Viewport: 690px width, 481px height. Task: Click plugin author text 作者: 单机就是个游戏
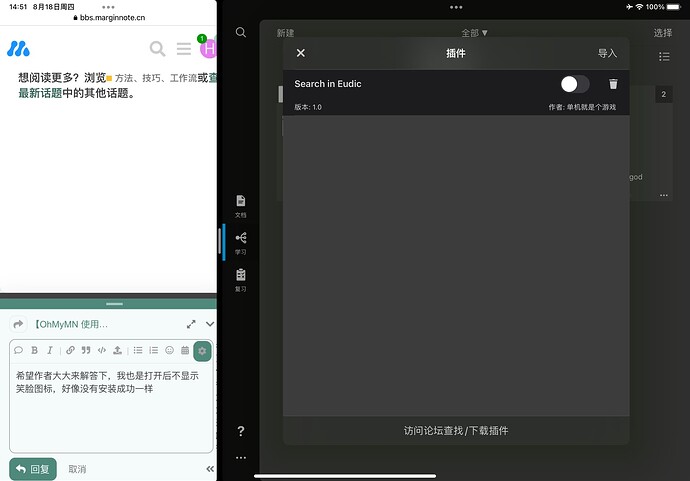[x=582, y=107]
